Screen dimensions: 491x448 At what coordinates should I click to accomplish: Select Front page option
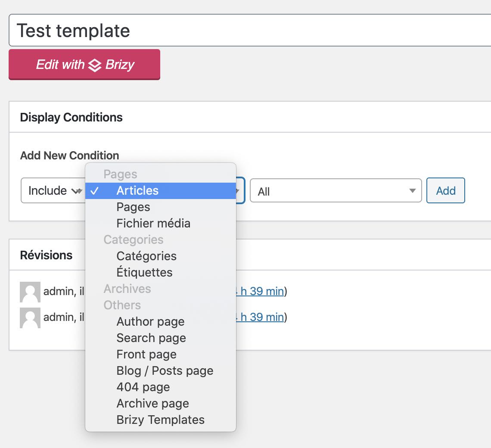point(146,355)
